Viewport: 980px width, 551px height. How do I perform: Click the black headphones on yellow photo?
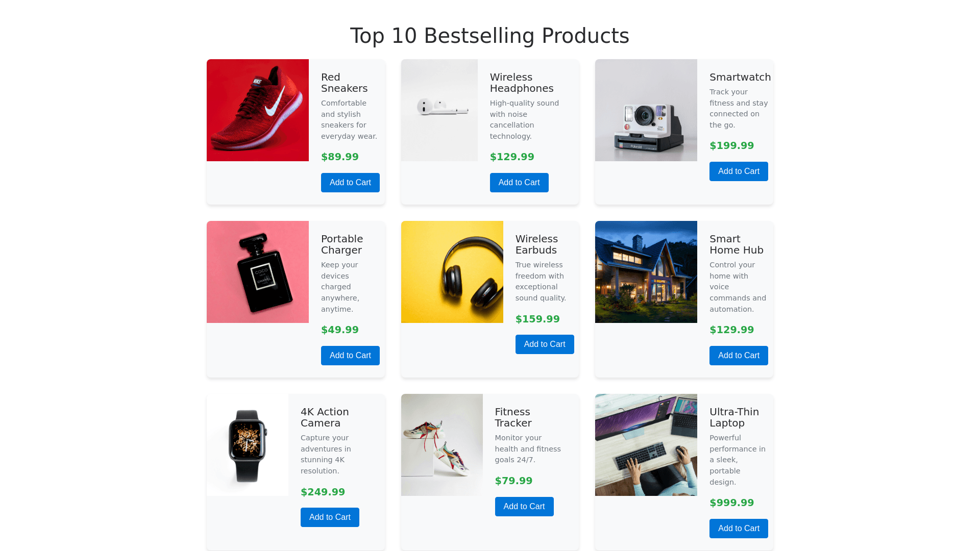click(452, 272)
